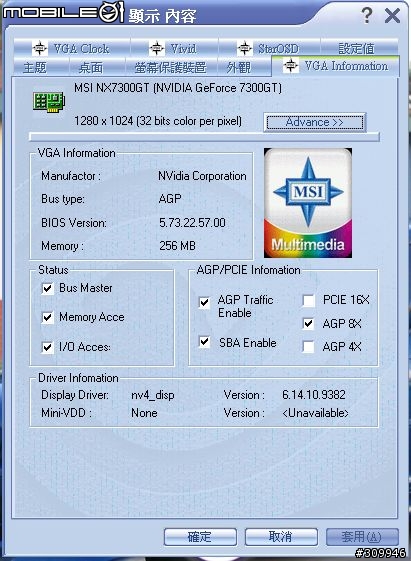Open the VGA Clock tab
This screenshot has height=561, width=411.
(x=71, y=48)
